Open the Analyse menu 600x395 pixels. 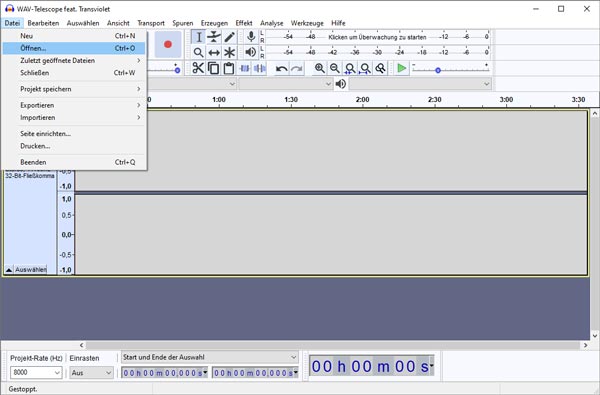tap(271, 23)
